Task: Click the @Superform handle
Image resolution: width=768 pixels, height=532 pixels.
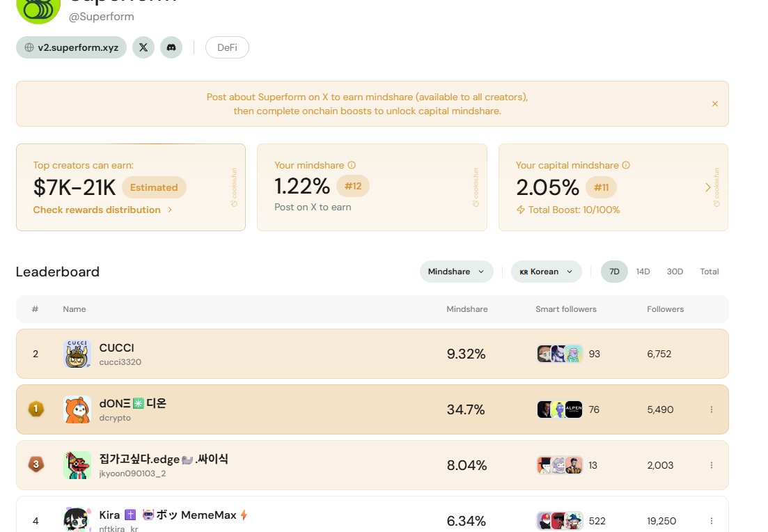Action: (x=102, y=17)
